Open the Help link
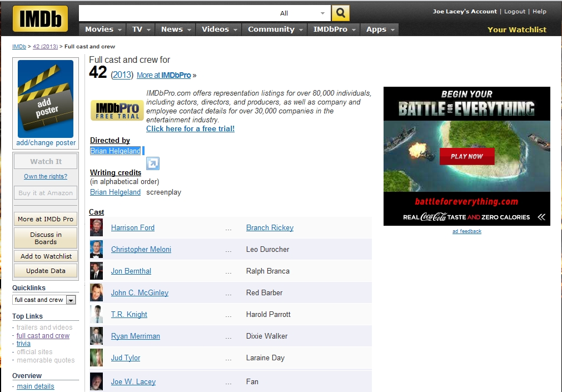 (x=539, y=12)
